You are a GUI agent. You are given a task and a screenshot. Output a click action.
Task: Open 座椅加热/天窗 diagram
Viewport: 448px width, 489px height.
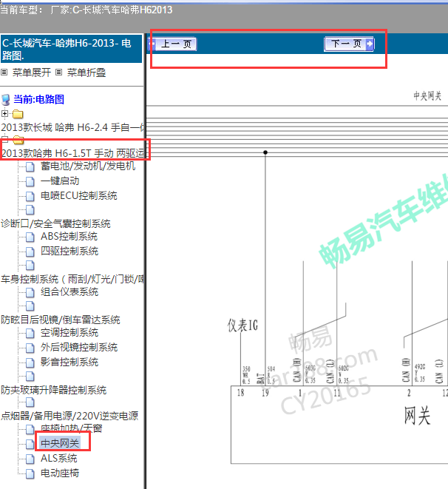pyautogui.click(x=72, y=428)
